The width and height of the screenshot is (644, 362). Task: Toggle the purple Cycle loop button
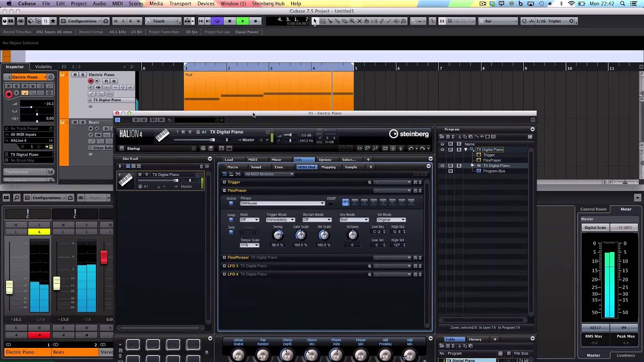[x=217, y=21]
